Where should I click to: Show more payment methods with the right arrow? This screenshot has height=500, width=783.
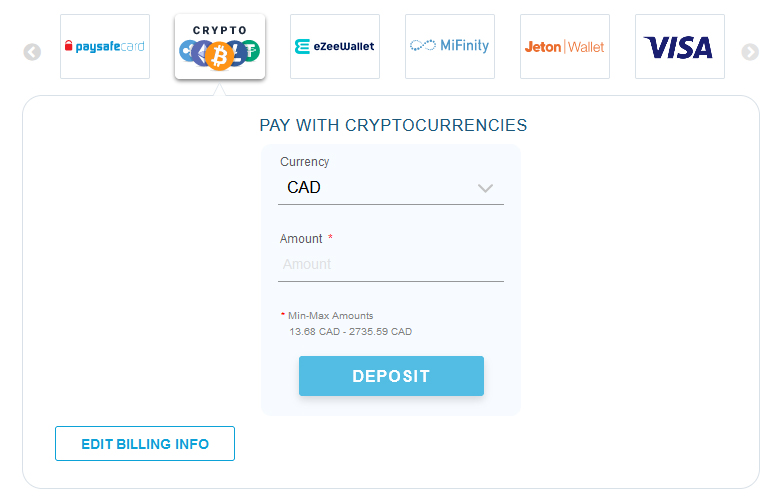click(750, 52)
